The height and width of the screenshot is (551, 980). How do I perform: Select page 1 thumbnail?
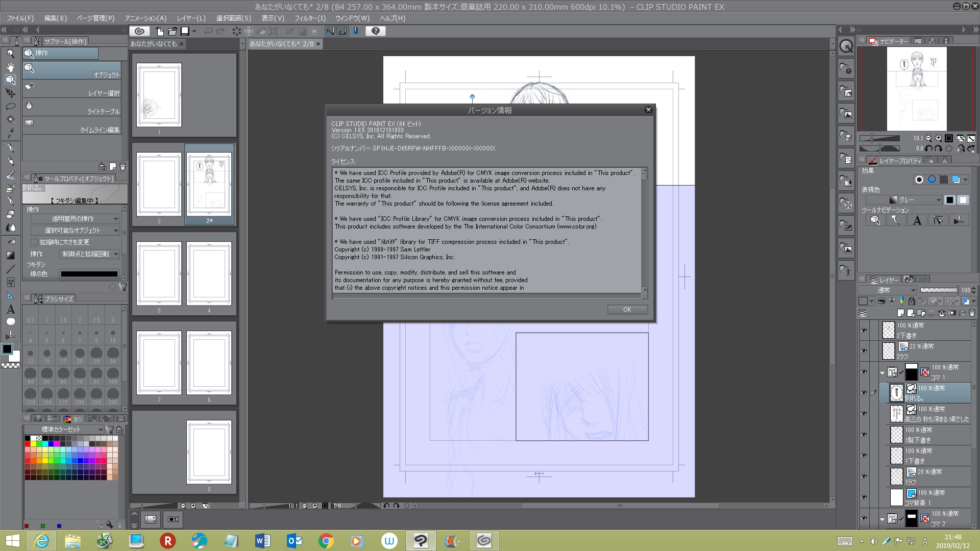coord(159,95)
